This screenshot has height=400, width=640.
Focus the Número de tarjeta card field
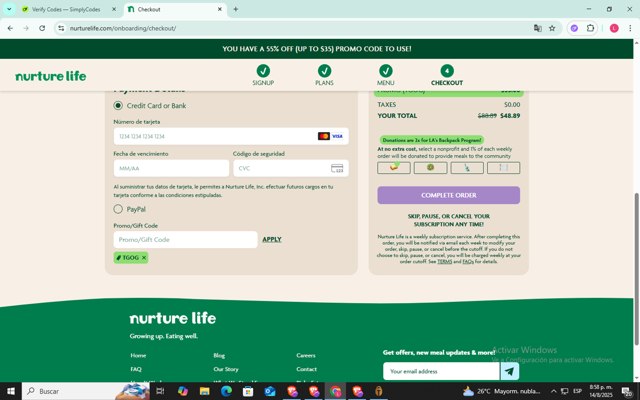coord(231,136)
